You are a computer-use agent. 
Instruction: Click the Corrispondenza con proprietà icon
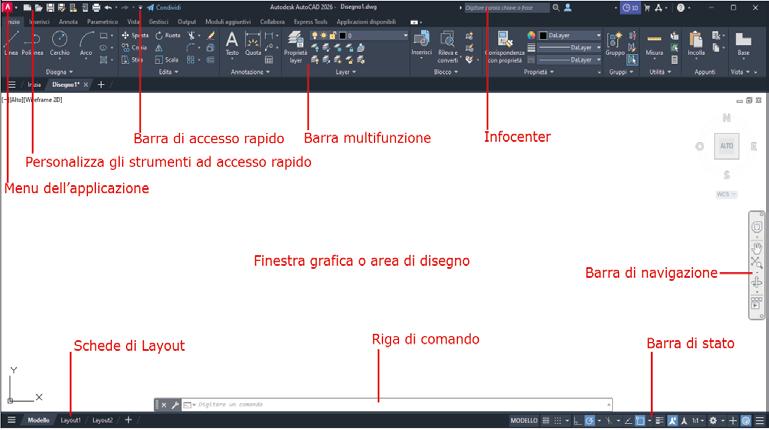point(504,47)
